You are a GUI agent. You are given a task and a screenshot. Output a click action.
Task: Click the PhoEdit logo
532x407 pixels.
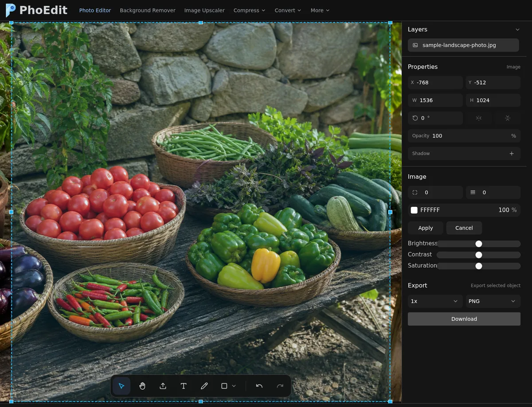(x=36, y=10)
